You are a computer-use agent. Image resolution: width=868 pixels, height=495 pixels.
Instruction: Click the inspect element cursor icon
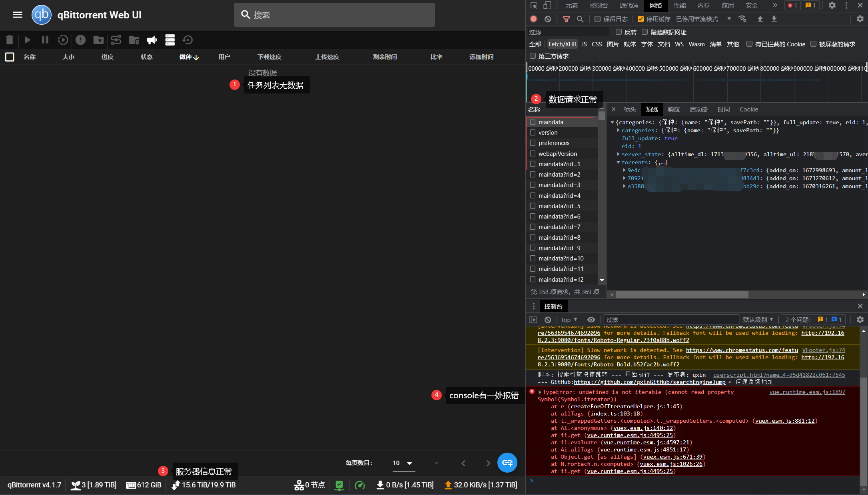pos(534,5)
